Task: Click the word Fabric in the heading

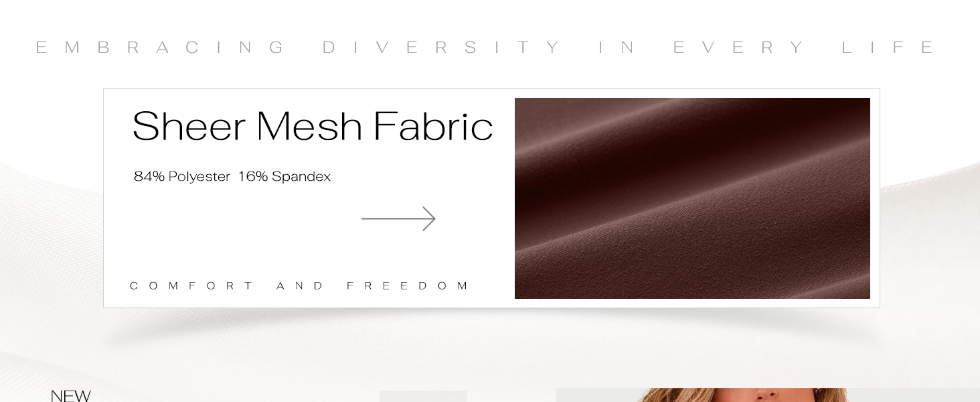Action: [433, 126]
